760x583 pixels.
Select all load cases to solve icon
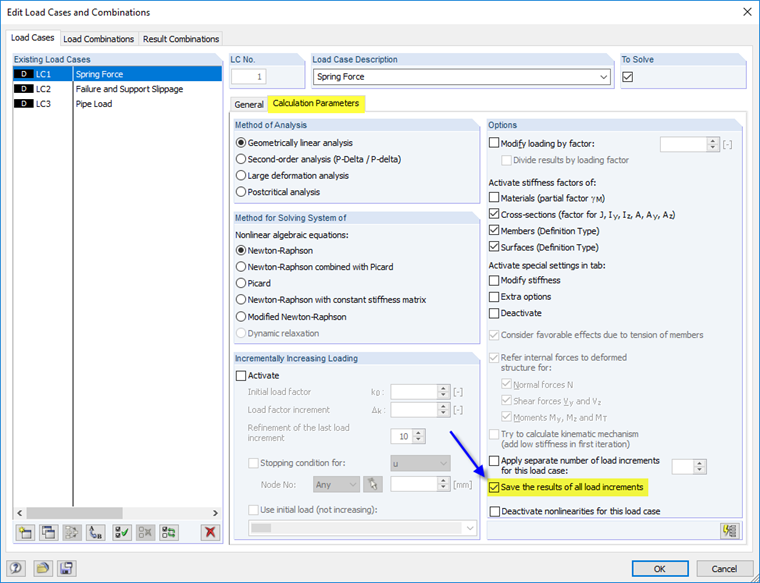(122, 533)
